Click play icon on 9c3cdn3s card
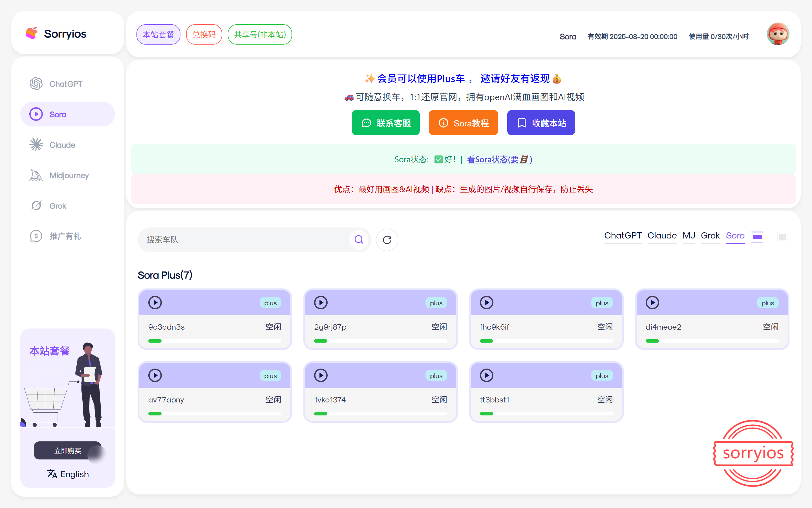This screenshot has width=812, height=508. [155, 302]
